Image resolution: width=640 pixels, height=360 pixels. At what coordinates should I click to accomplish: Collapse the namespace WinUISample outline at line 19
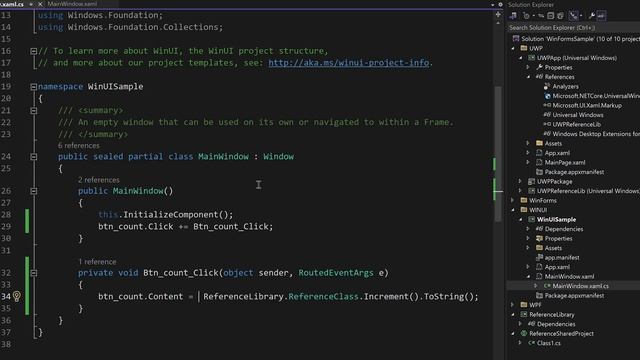[x=33, y=87]
